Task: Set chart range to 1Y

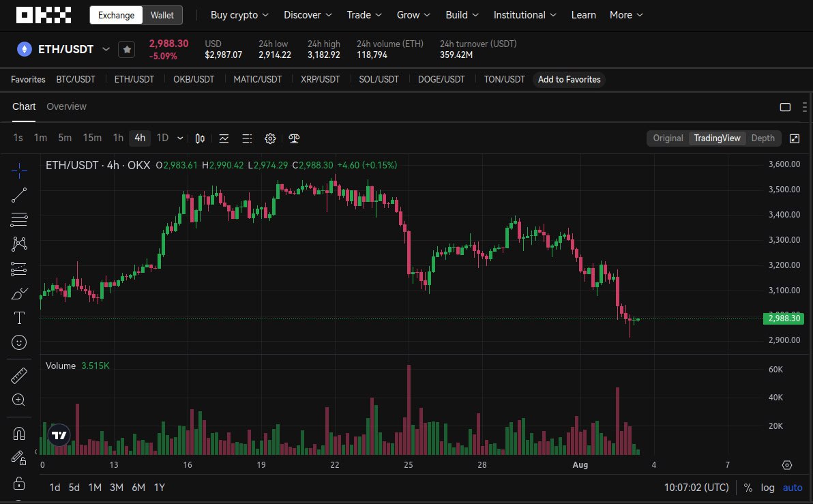Action: tap(159, 488)
